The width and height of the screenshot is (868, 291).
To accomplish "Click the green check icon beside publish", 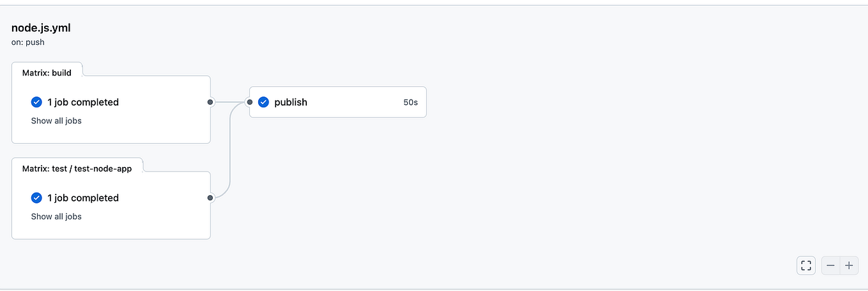I will (x=263, y=102).
